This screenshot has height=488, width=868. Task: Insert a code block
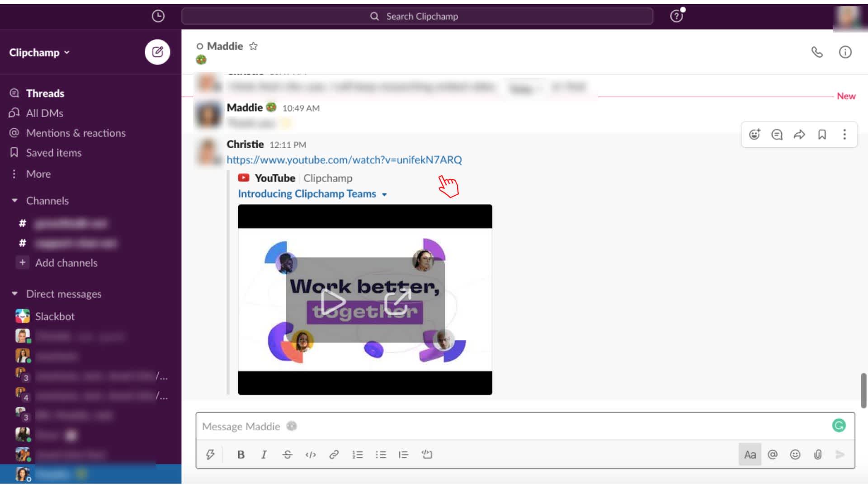coord(427,455)
